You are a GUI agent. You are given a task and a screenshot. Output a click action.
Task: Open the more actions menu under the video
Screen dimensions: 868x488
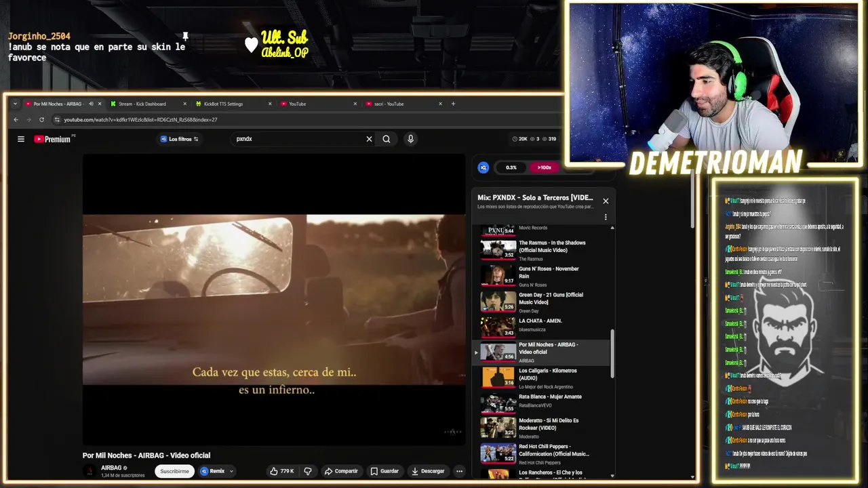click(459, 471)
